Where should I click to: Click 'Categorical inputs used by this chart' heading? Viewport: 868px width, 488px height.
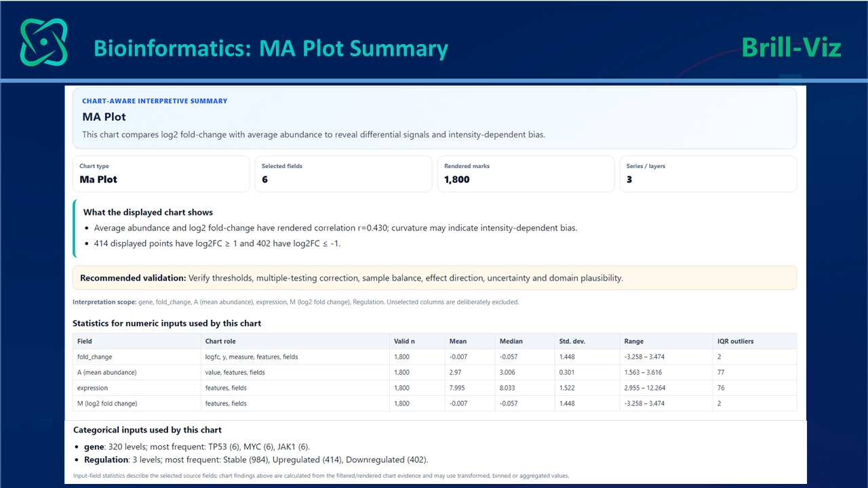click(147, 430)
